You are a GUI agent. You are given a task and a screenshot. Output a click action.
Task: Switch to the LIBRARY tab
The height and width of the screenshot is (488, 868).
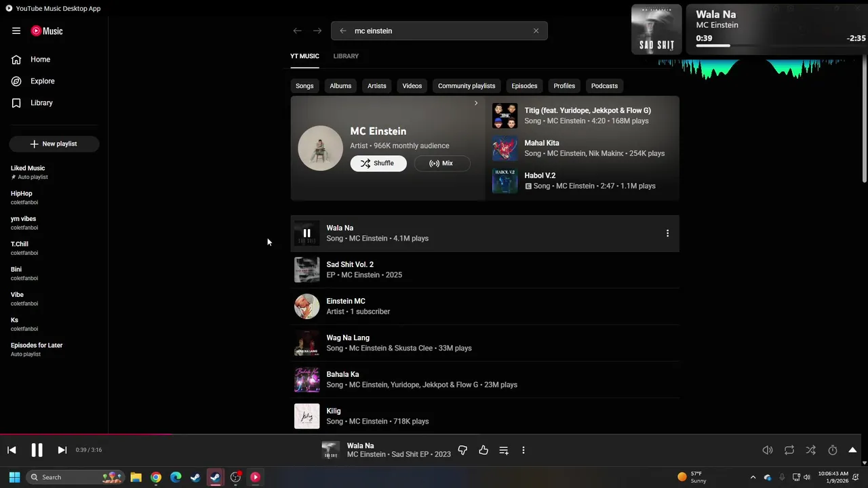(x=346, y=56)
